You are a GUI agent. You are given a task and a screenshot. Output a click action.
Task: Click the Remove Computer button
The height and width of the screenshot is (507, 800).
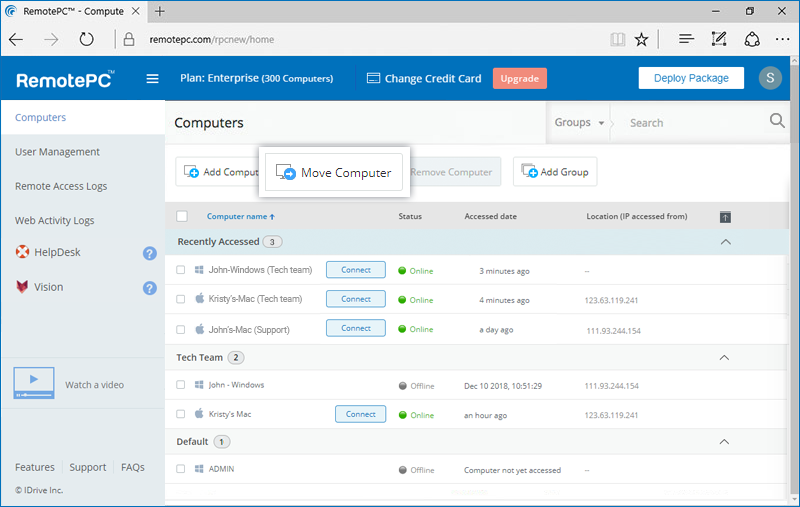455,172
